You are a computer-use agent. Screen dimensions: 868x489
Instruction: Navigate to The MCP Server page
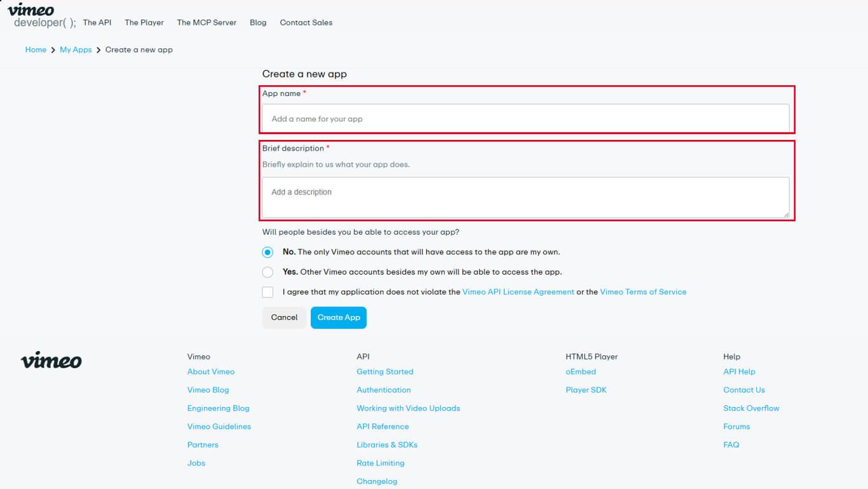206,22
